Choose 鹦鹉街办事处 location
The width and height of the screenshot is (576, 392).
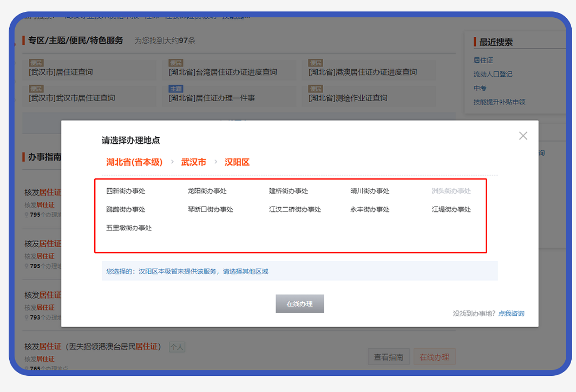pos(126,209)
